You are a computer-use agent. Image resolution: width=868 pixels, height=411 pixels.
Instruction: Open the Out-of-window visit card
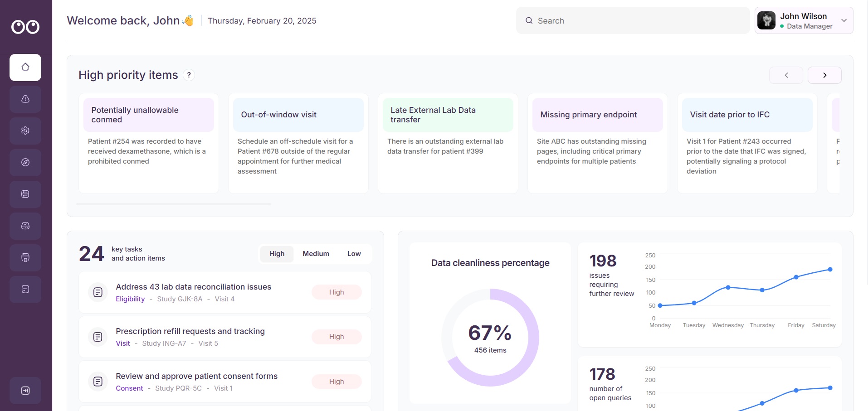(298, 144)
